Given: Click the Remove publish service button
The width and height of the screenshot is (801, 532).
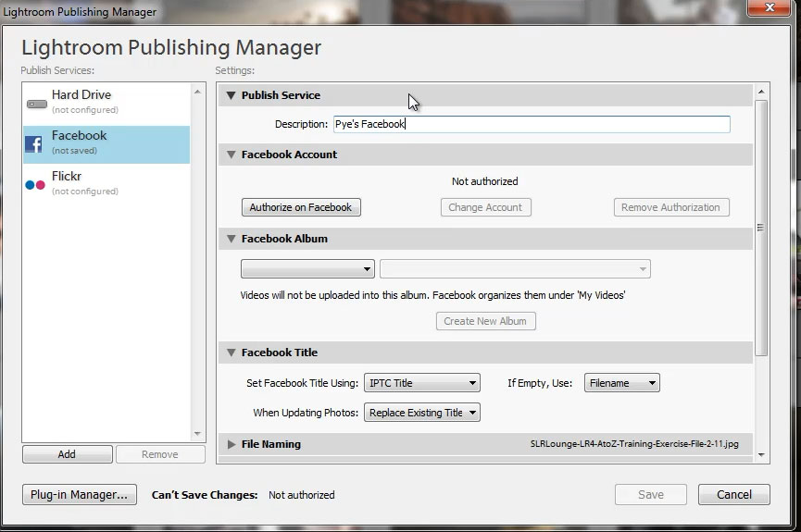Looking at the screenshot, I should pos(160,454).
